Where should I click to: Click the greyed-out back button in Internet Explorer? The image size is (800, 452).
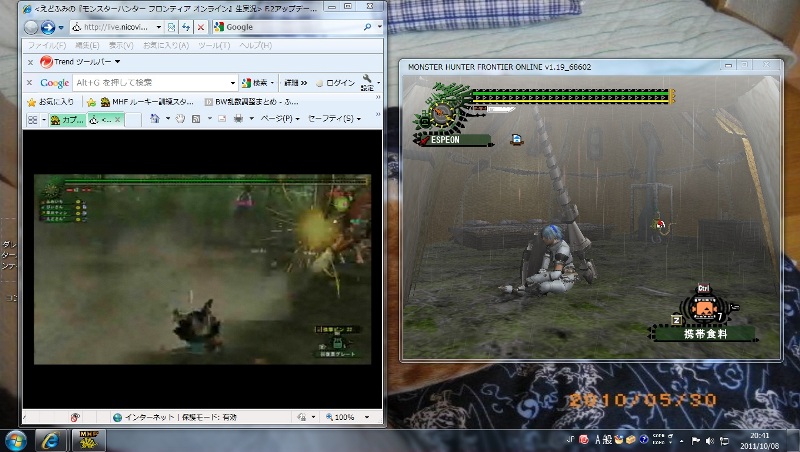coord(32,27)
